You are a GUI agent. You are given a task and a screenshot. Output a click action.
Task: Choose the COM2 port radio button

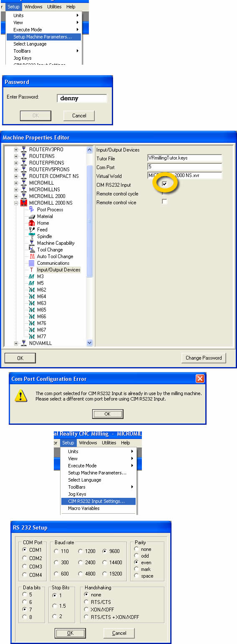coord(25,558)
